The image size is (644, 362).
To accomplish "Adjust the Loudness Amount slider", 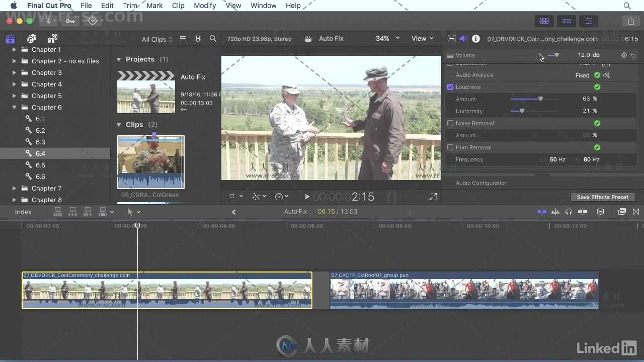I will pyautogui.click(x=540, y=99).
